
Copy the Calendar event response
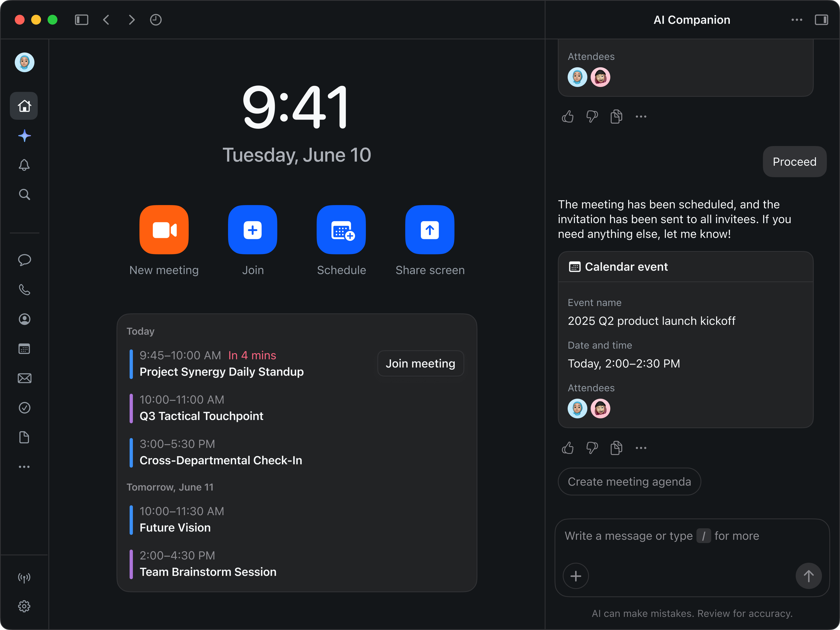(x=616, y=448)
